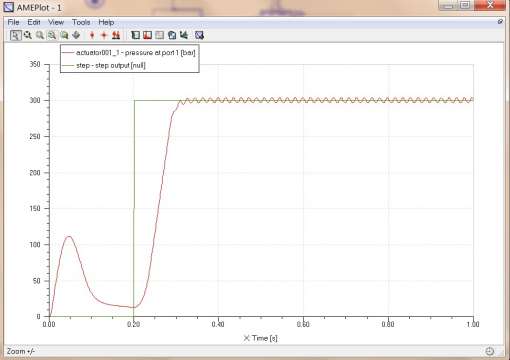510x360 pixels.
Task: Click the grid display toolbar icon
Action: click(x=160, y=35)
